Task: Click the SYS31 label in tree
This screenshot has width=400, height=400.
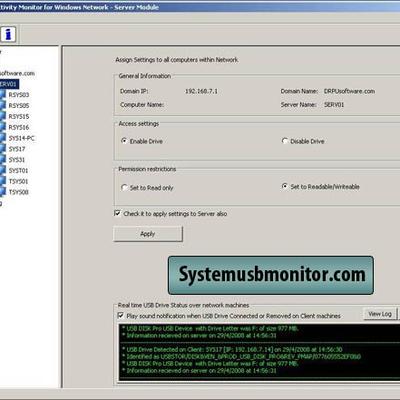Action: (17, 160)
